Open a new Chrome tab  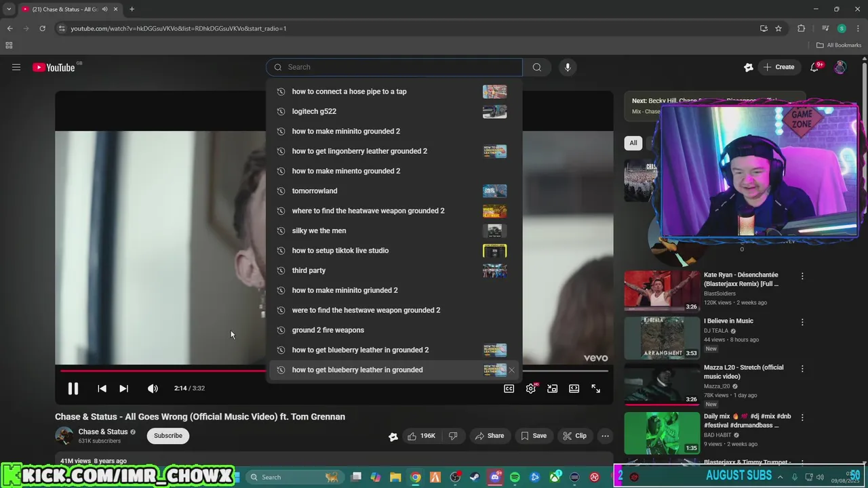coord(132,9)
